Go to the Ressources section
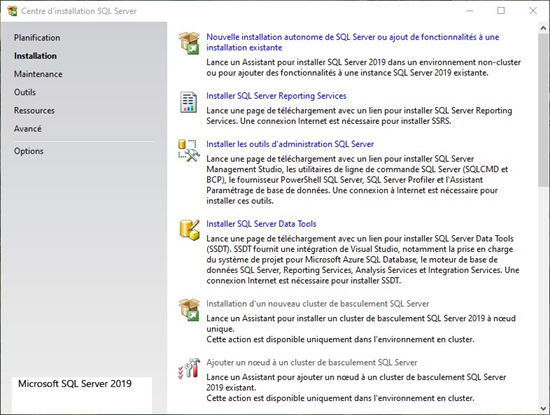This screenshot has height=415, width=550. tap(34, 111)
